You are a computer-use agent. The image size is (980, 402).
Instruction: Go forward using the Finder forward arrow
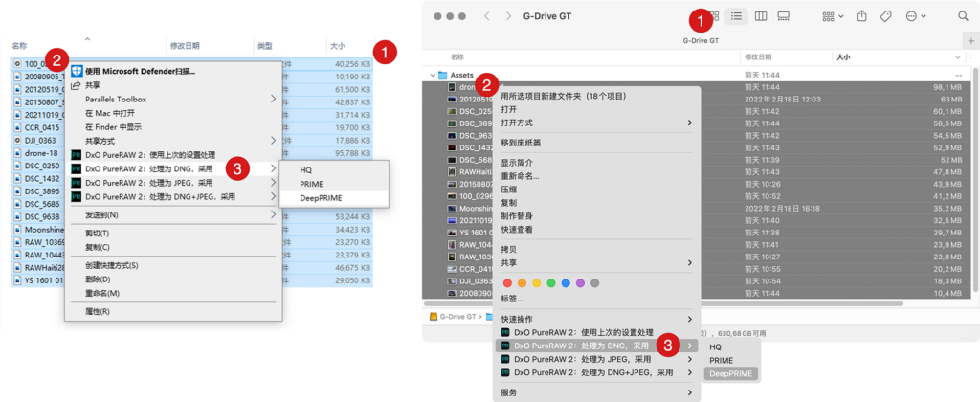click(509, 16)
